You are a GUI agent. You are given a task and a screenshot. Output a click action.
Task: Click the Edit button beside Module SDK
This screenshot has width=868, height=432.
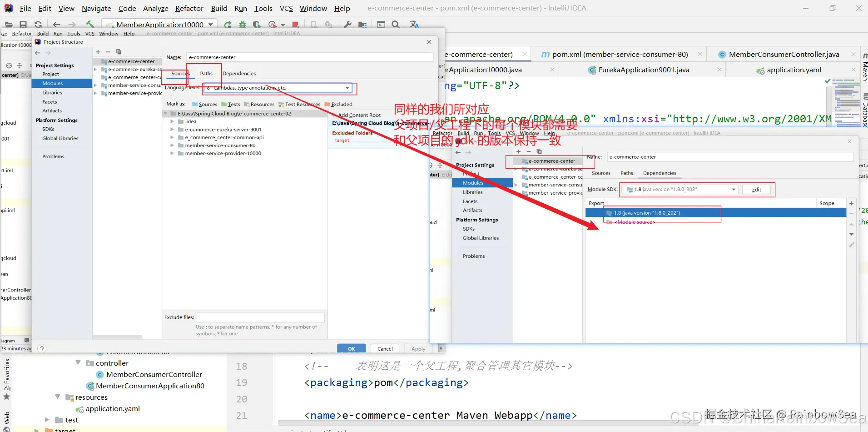click(756, 190)
